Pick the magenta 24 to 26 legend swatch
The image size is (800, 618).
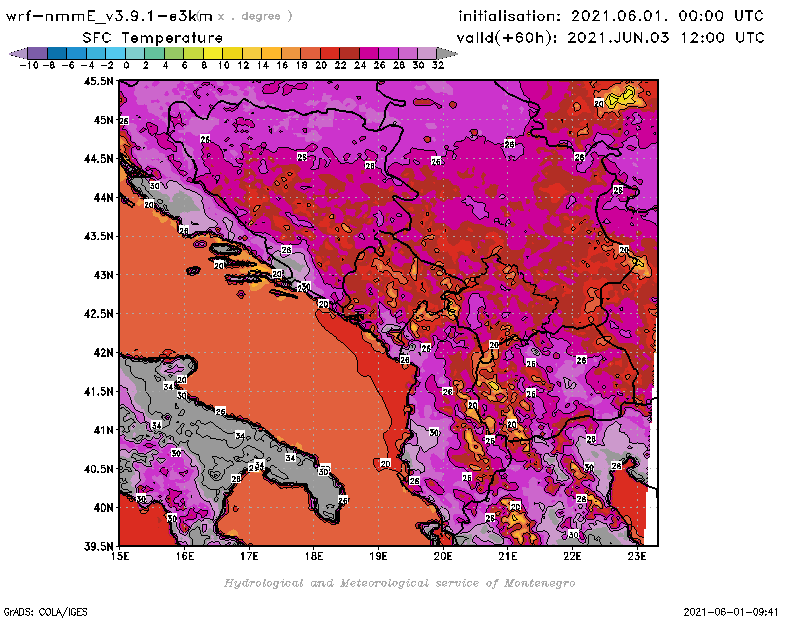pyautogui.click(x=369, y=53)
